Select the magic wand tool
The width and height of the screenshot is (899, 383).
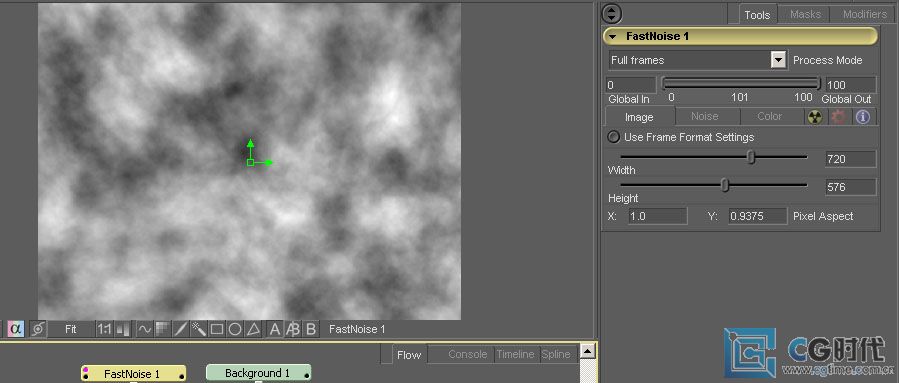[198, 329]
